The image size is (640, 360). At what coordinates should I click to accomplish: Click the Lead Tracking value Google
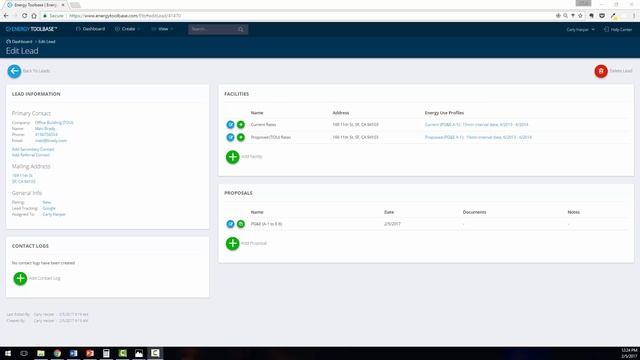click(x=49, y=208)
